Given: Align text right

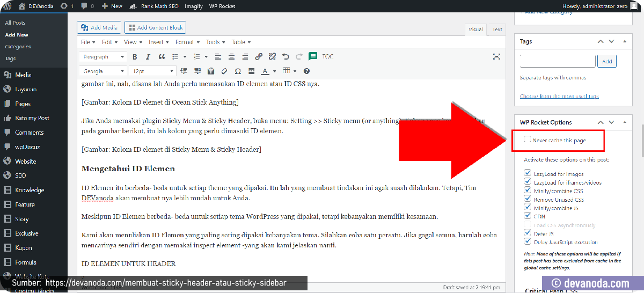Looking at the screenshot, I should (x=245, y=56).
